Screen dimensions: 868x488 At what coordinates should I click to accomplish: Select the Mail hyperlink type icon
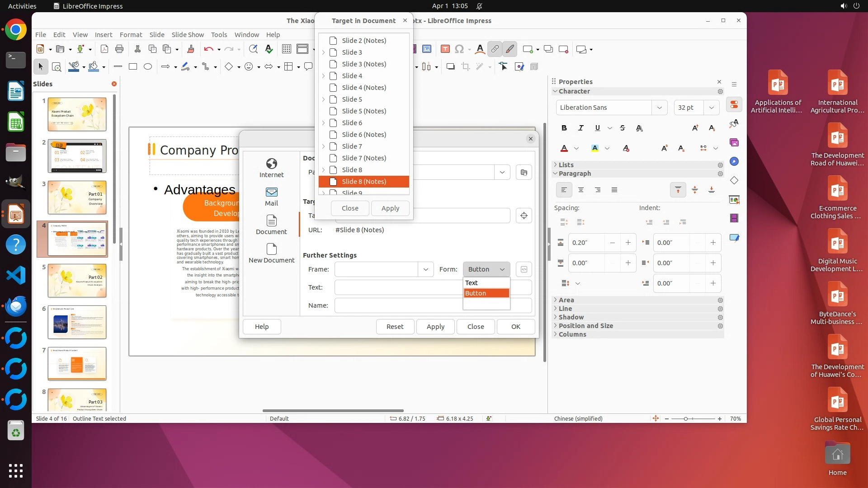[271, 196]
